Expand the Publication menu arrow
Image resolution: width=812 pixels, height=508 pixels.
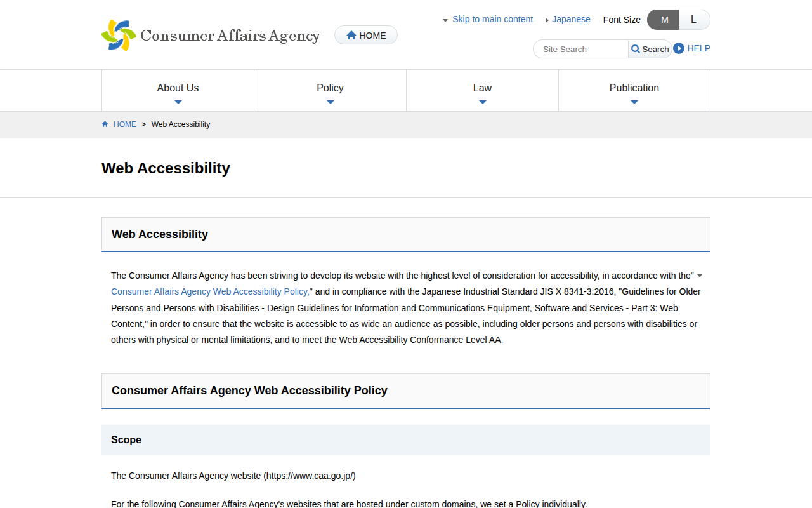tap(634, 102)
